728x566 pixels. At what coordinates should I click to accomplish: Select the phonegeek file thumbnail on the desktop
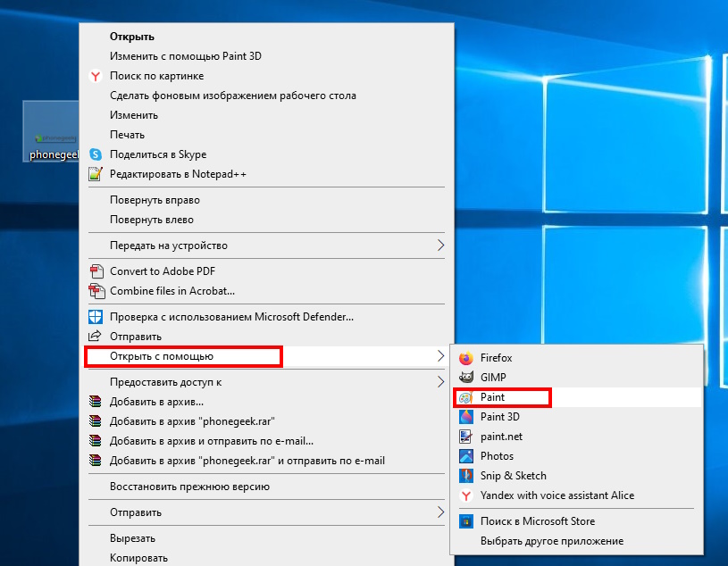(x=51, y=131)
